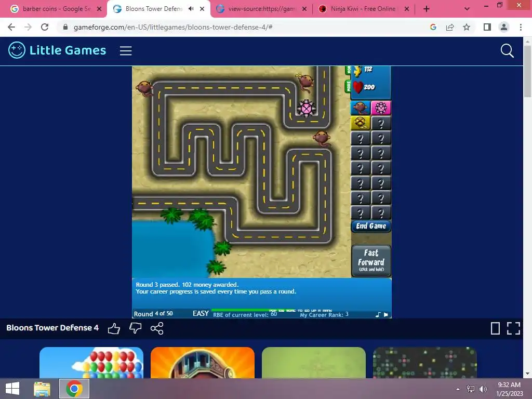Image resolution: width=532 pixels, height=399 pixels.
Task: Open the orange building game thumbnail
Action: point(203,362)
